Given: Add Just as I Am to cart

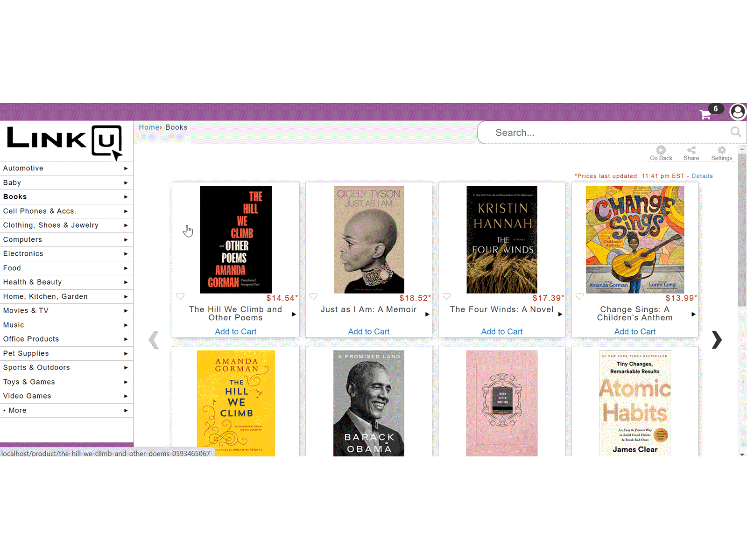Looking at the screenshot, I should 369,332.
